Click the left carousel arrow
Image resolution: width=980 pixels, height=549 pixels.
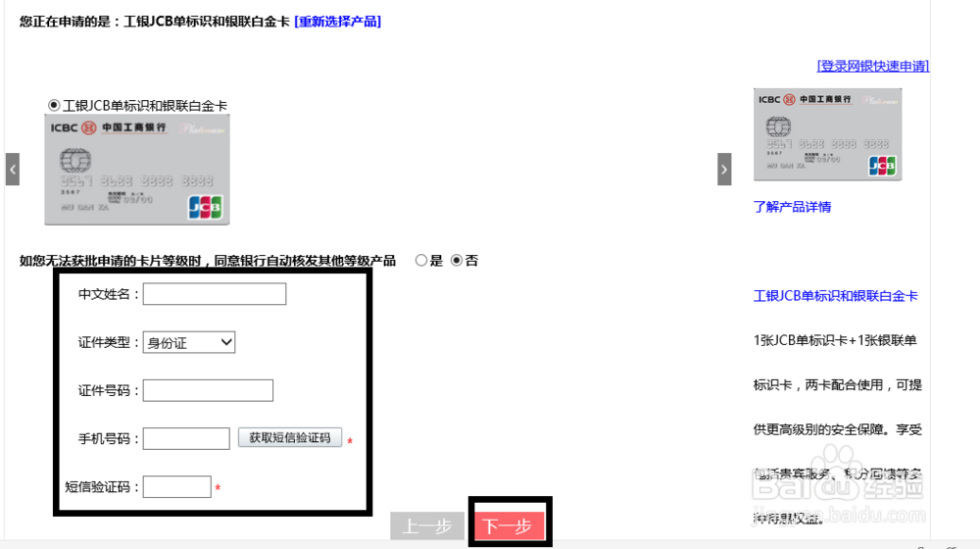click(x=13, y=169)
